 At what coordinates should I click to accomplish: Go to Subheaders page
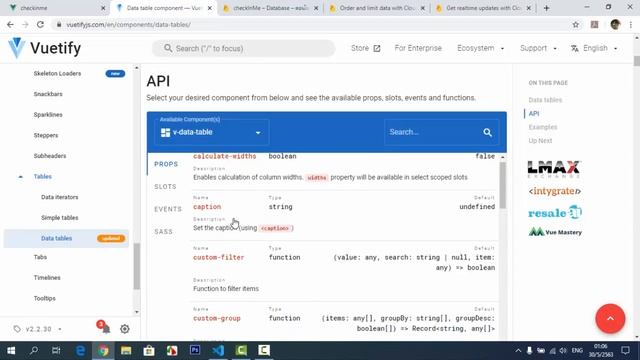pos(50,156)
